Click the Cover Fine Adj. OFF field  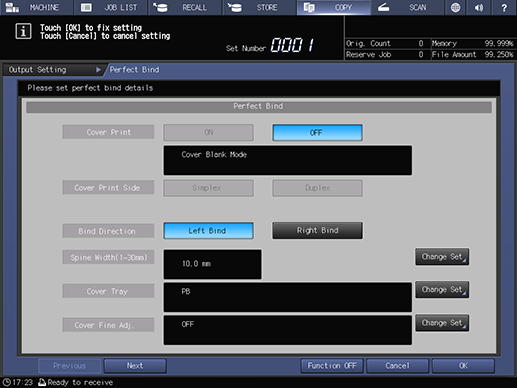288,330
